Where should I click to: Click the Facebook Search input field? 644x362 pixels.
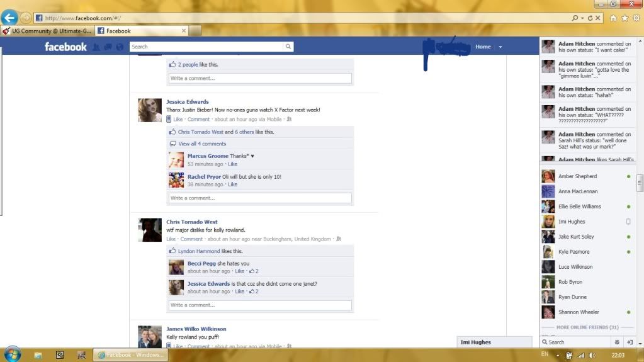pos(206,47)
